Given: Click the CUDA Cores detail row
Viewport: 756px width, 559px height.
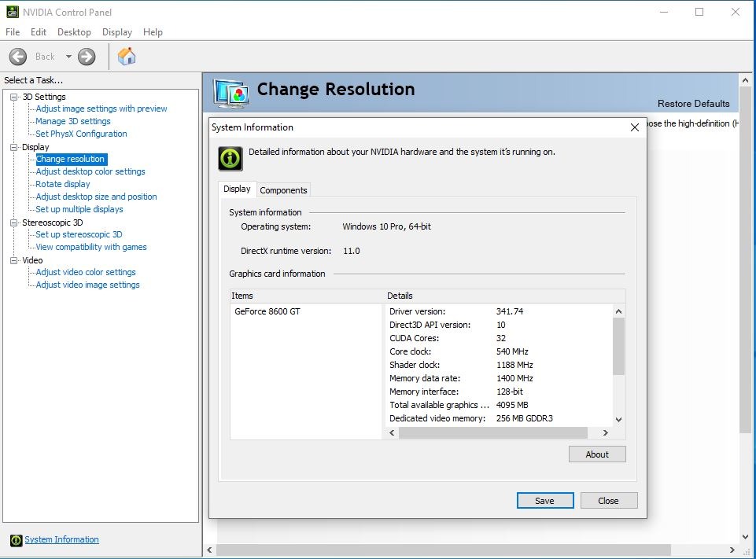Looking at the screenshot, I should tap(499, 338).
